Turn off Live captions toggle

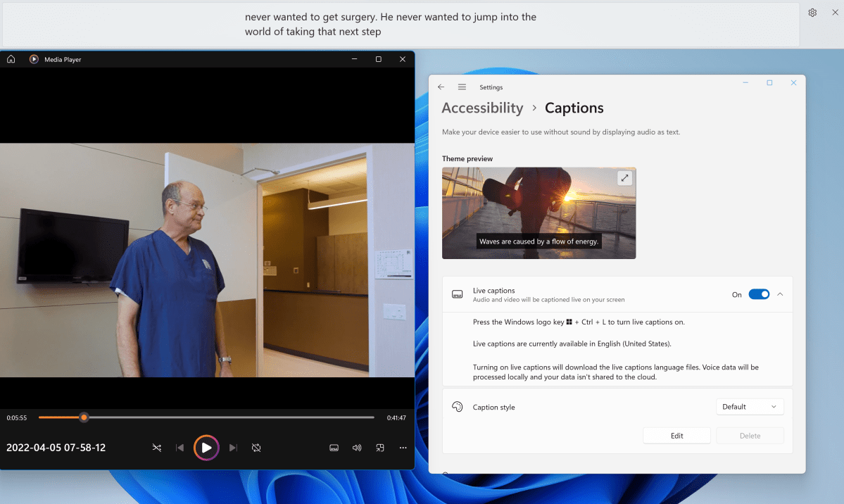(x=759, y=294)
